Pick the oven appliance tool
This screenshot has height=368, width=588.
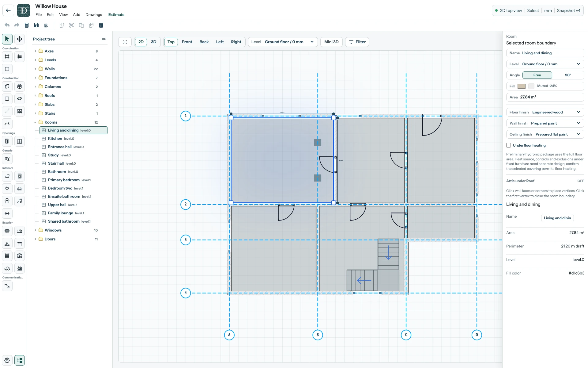tap(20, 176)
